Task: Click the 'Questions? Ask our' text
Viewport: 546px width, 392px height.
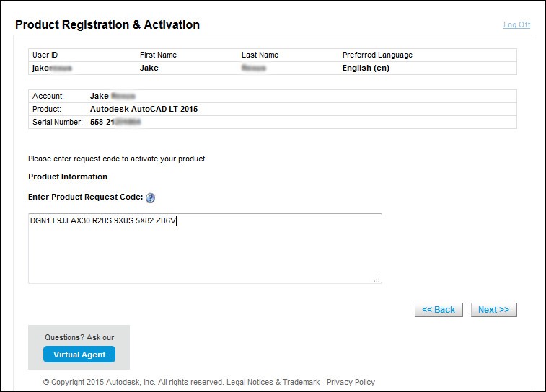Action: (x=79, y=337)
